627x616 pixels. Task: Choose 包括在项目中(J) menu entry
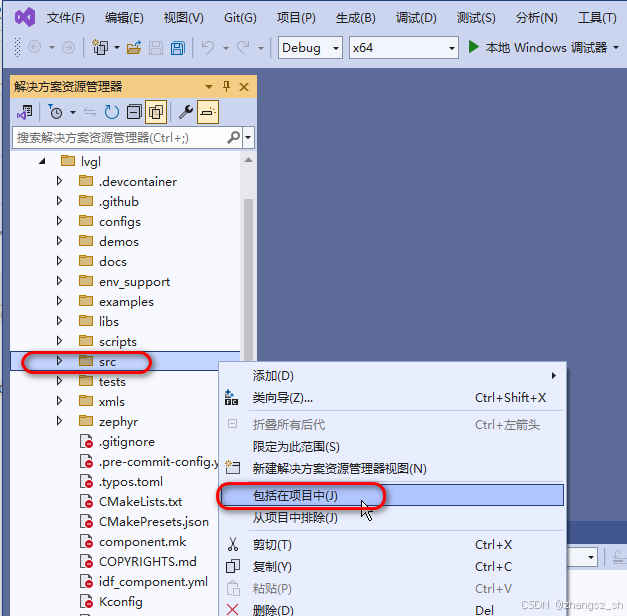pos(393,495)
